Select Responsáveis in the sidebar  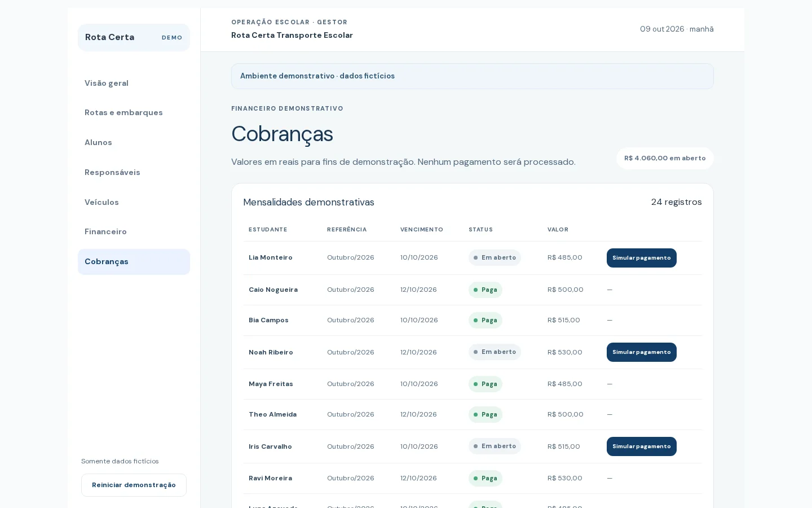[x=134, y=172]
